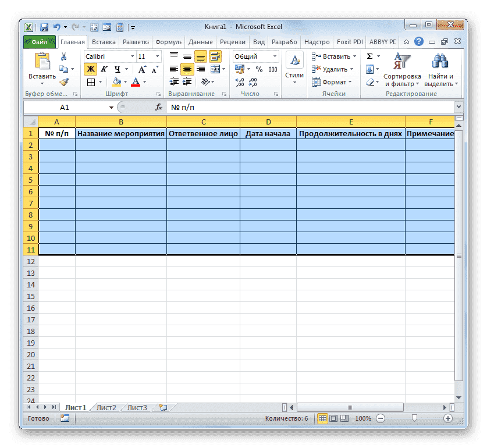
Task: Click the Найти и выделить binoculars icon
Action: click(440, 61)
